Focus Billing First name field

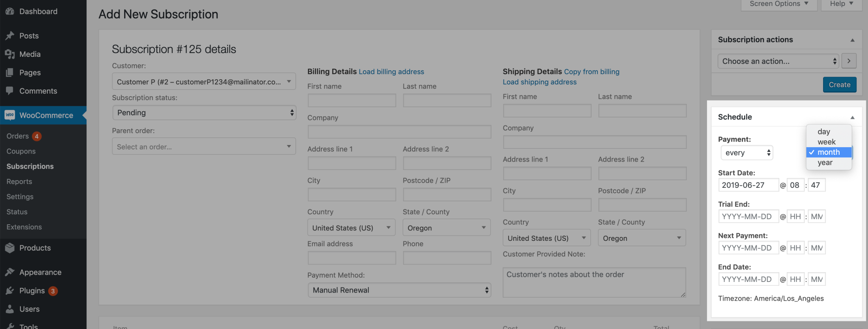(x=352, y=100)
